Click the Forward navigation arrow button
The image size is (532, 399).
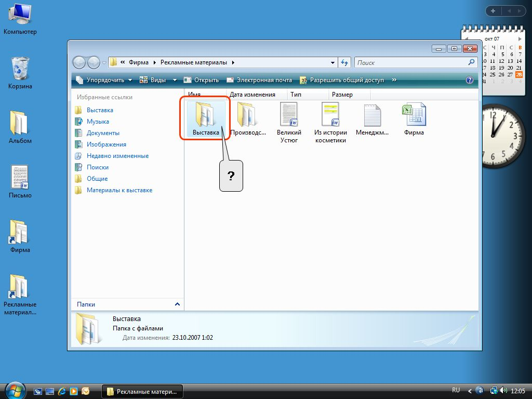[94, 62]
